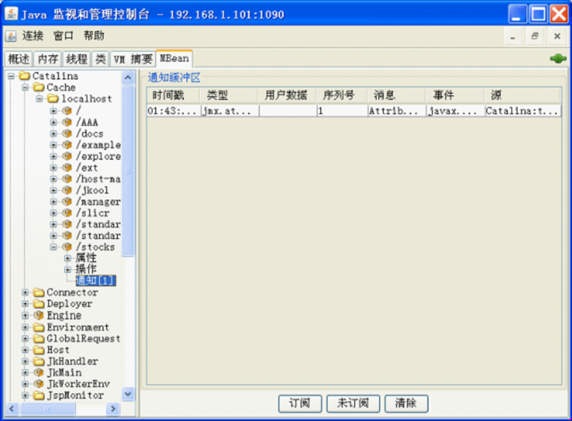Click the Cache folder icon
This screenshot has height=421, width=572.
[x=39, y=87]
